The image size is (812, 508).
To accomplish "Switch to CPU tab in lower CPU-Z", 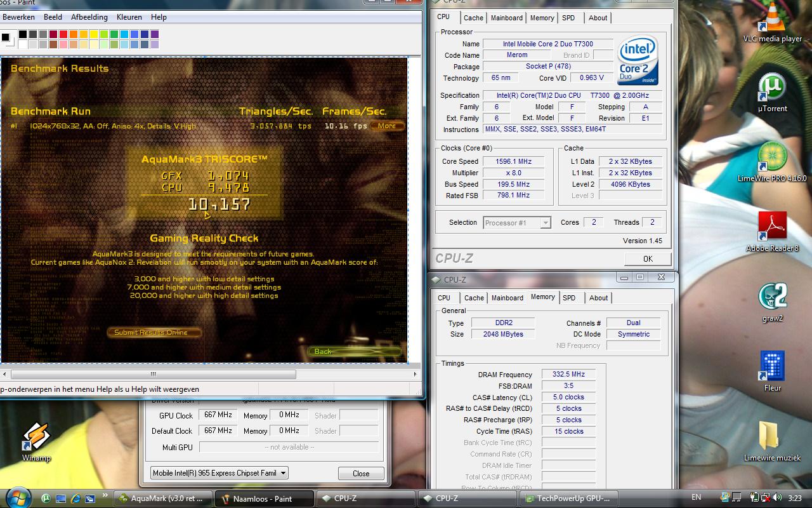I will [444, 298].
